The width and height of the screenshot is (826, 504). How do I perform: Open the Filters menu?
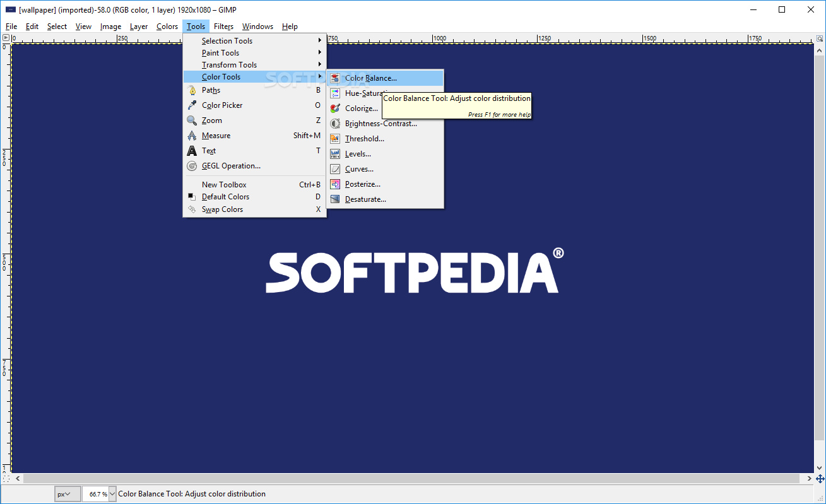pyautogui.click(x=223, y=26)
